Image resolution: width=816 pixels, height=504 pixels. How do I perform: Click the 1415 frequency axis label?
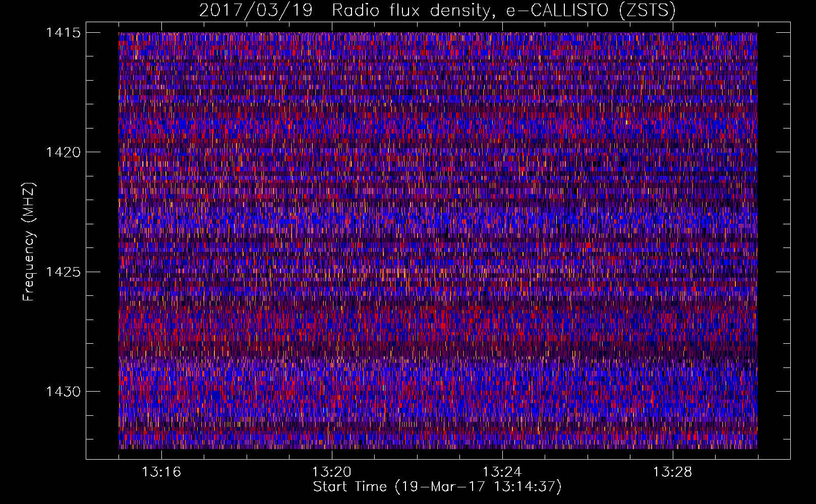click(63, 33)
